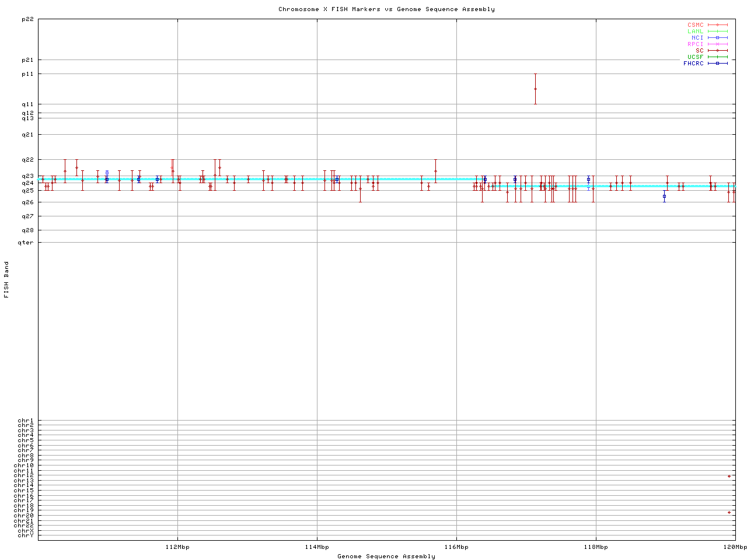Click the FHCRC legend marker symbol
The image size is (747, 560).
[717, 64]
